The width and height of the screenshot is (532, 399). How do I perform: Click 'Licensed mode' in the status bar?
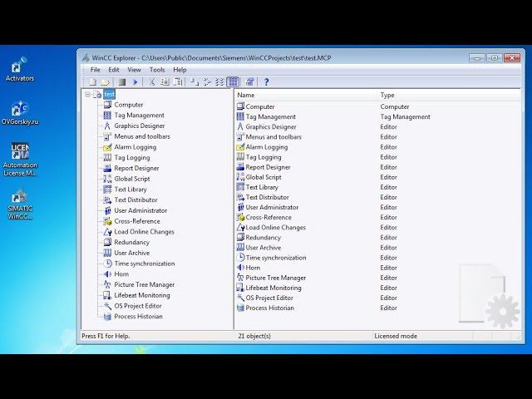[396, 336]
